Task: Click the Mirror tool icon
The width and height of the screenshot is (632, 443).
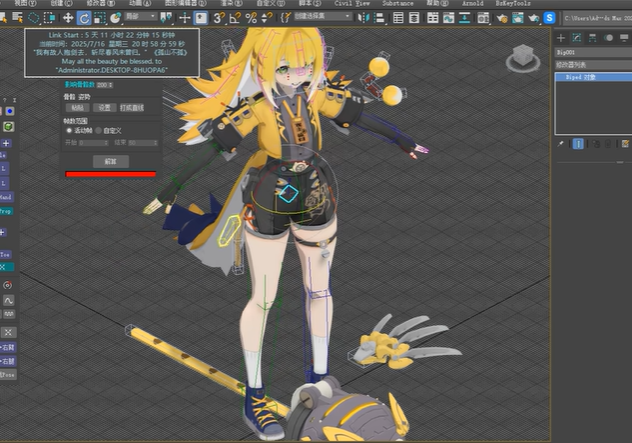Action: (364, 18)
